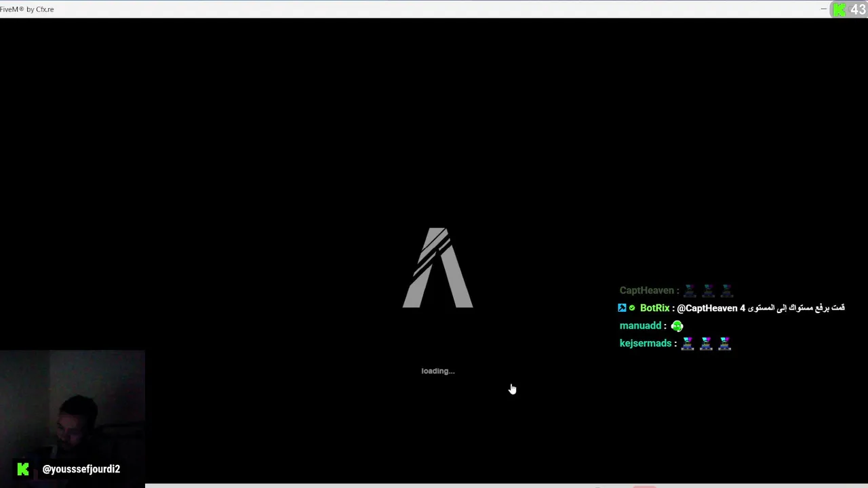Click the Kick logo next to @yousssefjourdi2
Image resolution: width=868 pixels, height=488 pixels.
pyautogui.click(x=23, y=469)
